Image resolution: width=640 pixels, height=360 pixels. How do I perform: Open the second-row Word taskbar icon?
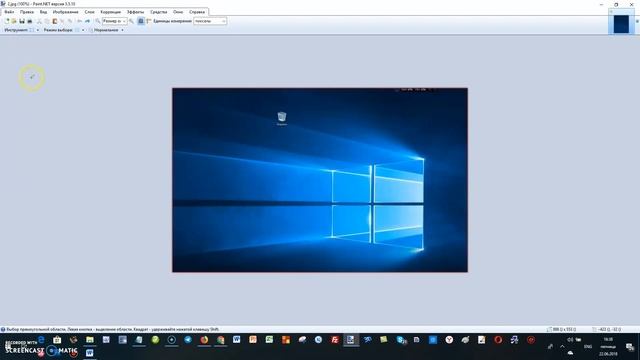pyautogui.click(x=90, y=353)
